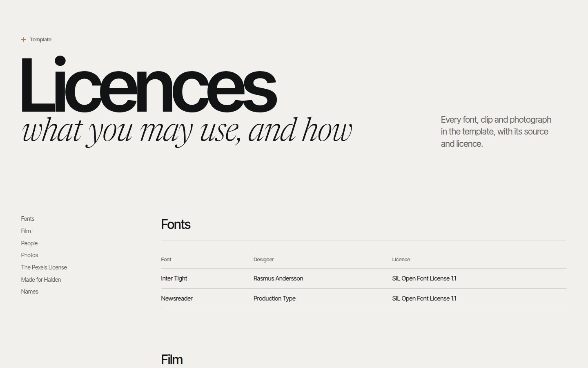This screenshot has height=368, width=588.
Task: Click the orange plus icon beside Template
Action: click(x=23, y=40)
